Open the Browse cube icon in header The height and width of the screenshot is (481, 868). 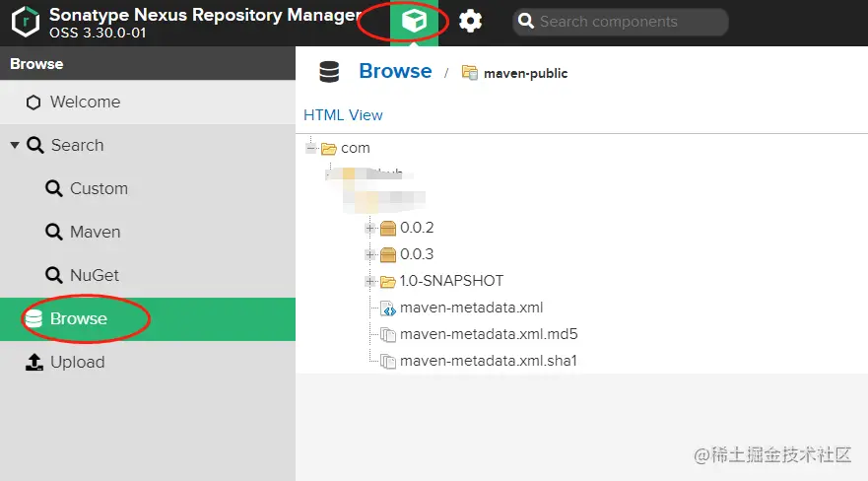414,21
